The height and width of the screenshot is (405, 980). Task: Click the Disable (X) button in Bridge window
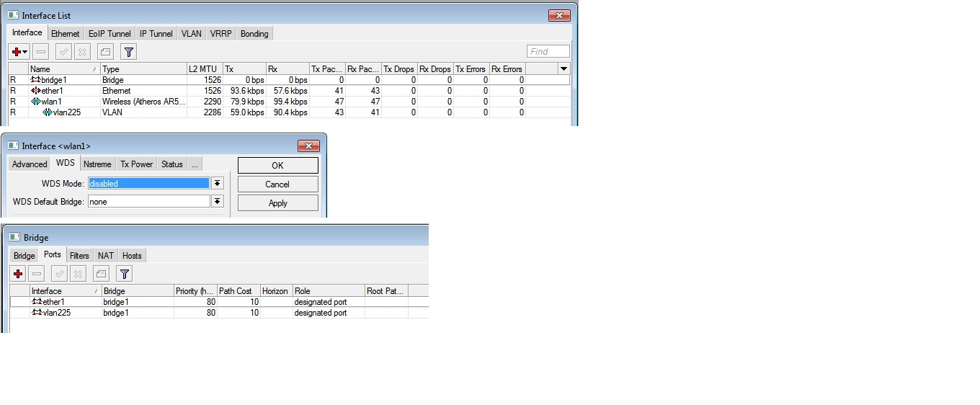point(79,274)
